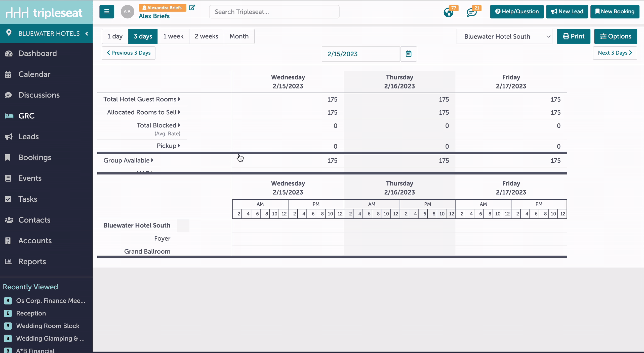Viewport: 644px width, 353px height.
Task: Click the Tripleseat logo
Action: (x=44, y=13)
